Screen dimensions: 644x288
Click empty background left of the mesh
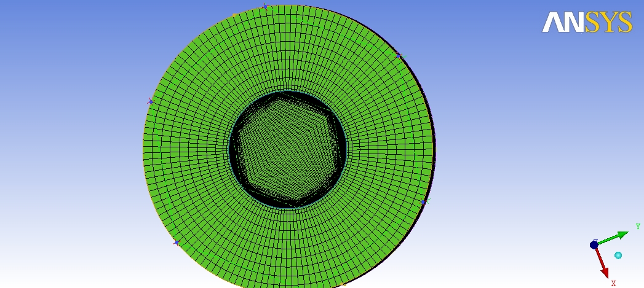coord(68,147)
